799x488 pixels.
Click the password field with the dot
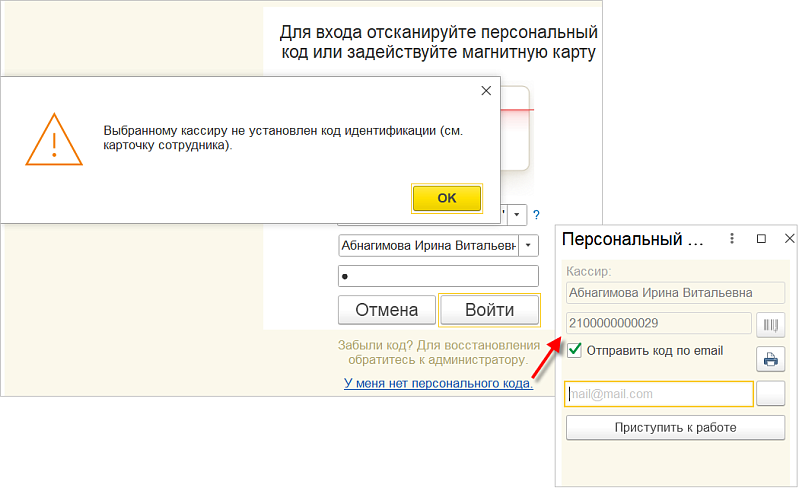pos(438,276)
